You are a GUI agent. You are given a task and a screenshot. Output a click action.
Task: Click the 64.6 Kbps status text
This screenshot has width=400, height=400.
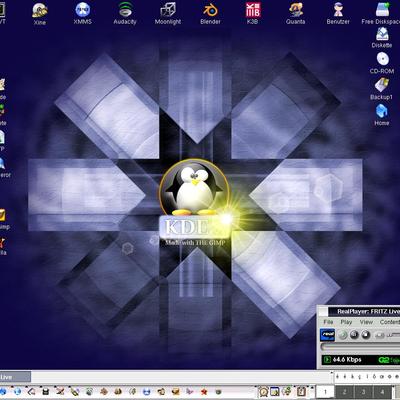347,360
